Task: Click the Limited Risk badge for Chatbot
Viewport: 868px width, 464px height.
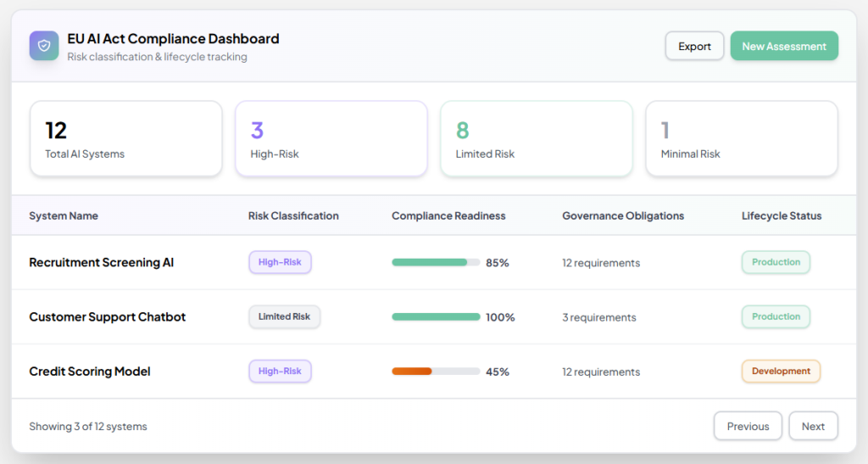Action: (284, 317)
